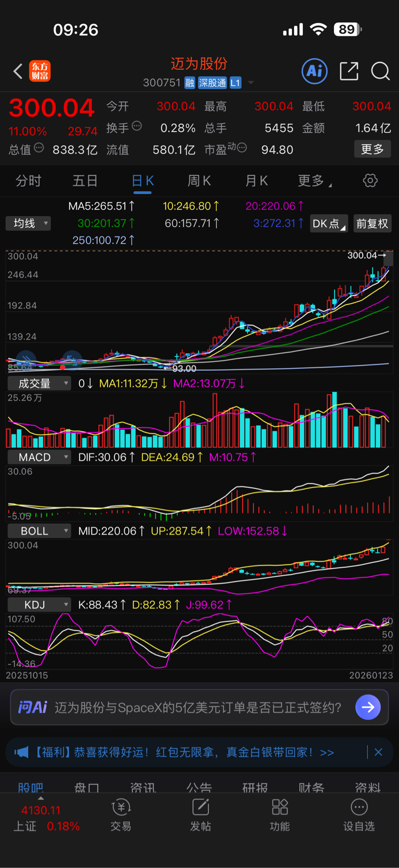Switch to 月K chart tab
The height and width of the screenshot is (868, 399).
point(256,181)
